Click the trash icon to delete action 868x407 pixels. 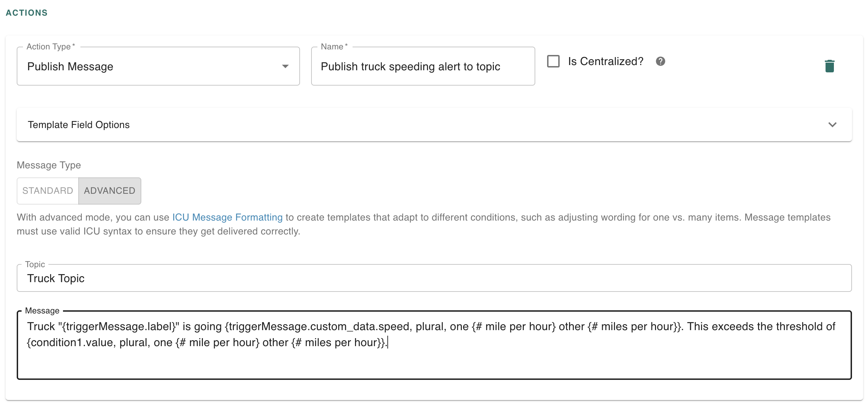click(829, 66)
